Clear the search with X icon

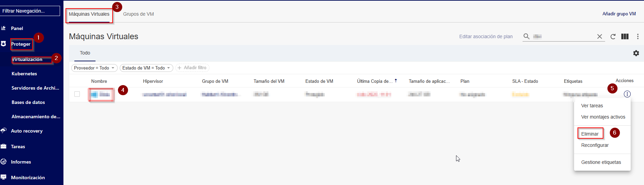(x=600, y=36)
